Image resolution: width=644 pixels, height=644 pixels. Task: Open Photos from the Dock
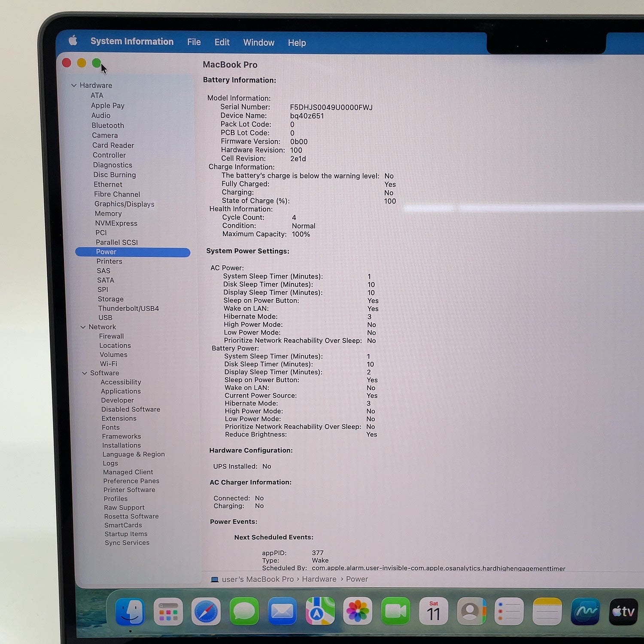358,611
